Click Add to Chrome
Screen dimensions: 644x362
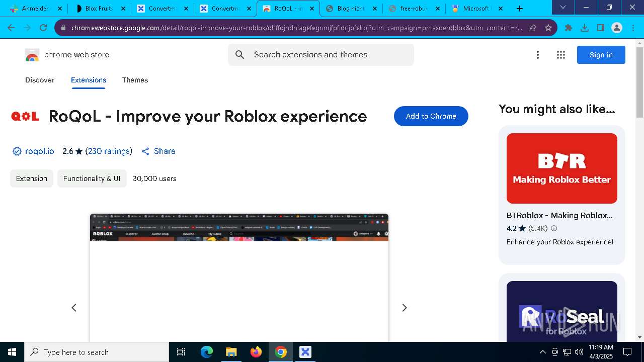tap(431, 116)
